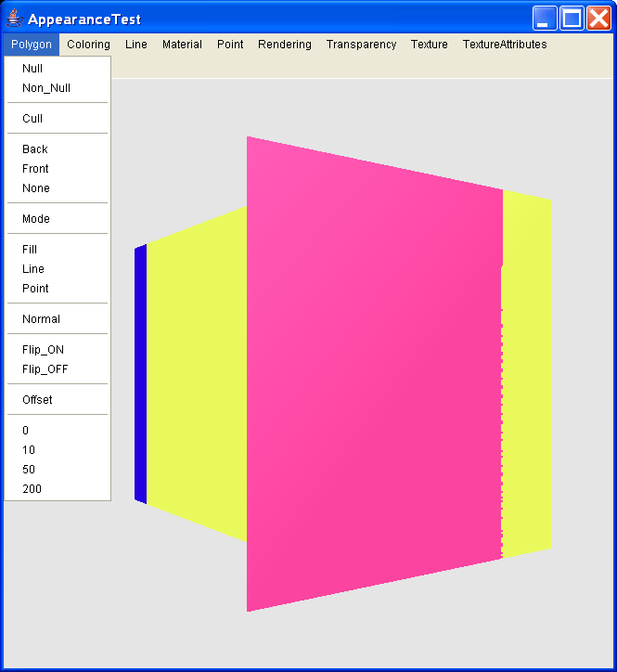
Task: Select Non_Null in Polygon menu
Action: (58, 88)
